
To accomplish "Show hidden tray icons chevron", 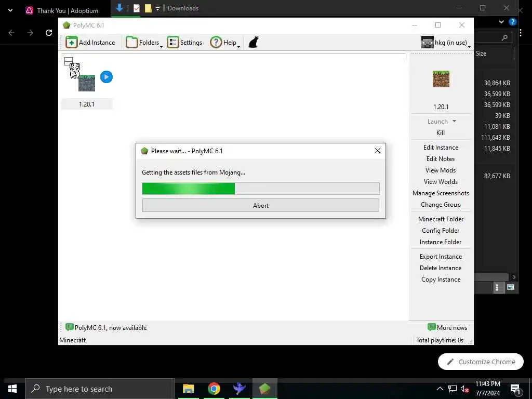I will tap(440, 389).
